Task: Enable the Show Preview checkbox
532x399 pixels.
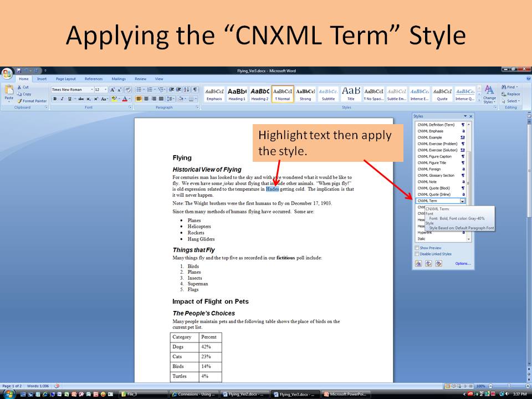Action: click(x=417, y=248)
